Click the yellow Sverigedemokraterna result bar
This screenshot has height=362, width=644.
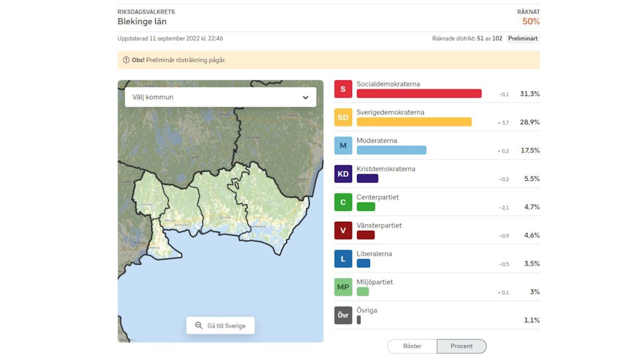[414, 122]
